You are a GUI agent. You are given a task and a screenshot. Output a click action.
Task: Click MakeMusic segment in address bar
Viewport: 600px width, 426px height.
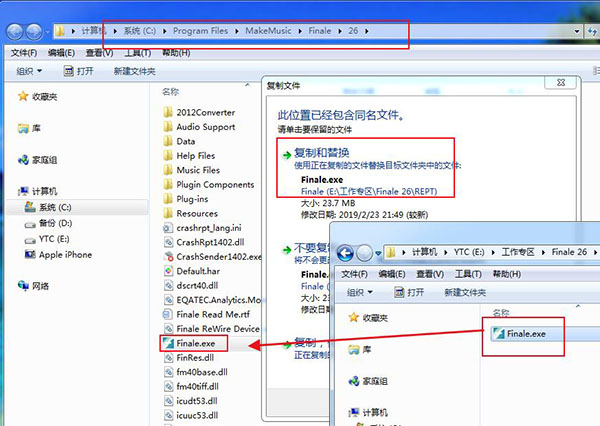(x=268, y=31)
